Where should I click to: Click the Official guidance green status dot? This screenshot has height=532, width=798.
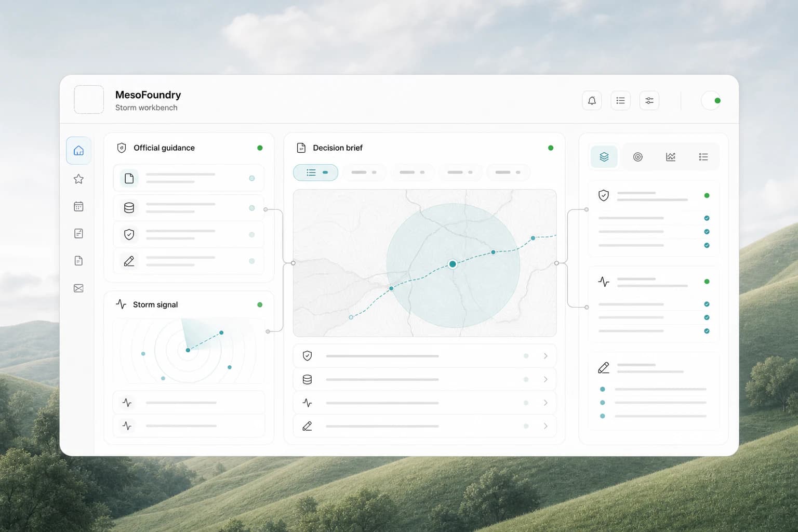coord(260,148)
